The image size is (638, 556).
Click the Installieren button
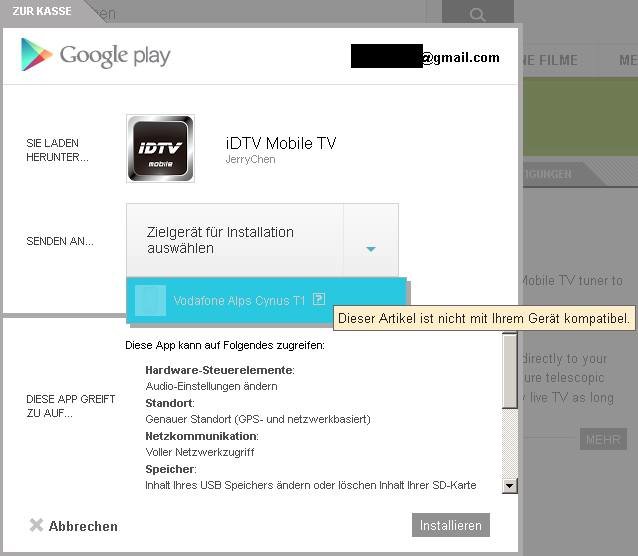pos(450,525)
